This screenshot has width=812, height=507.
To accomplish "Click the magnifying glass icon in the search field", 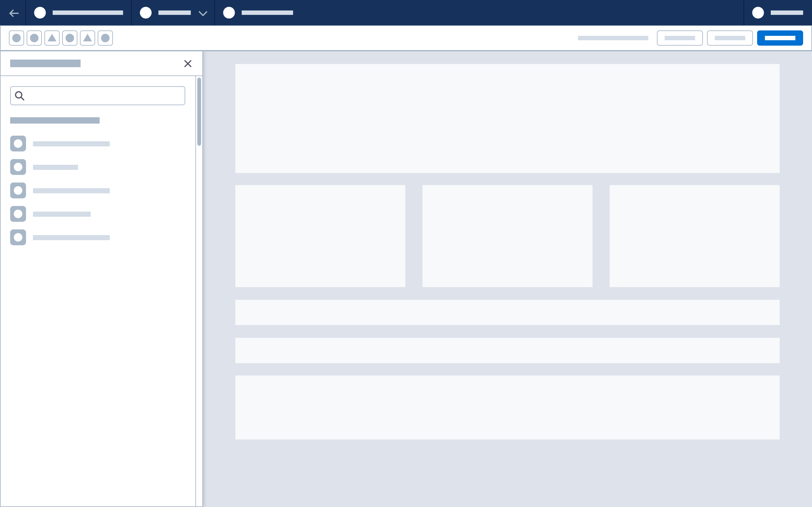I will click(19, 96).
